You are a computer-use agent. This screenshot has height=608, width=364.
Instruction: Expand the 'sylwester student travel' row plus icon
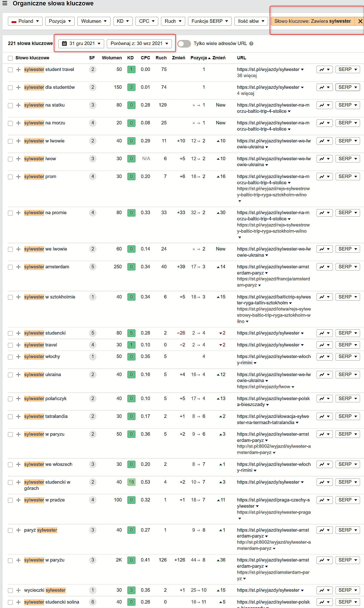[x=18, y=70]
